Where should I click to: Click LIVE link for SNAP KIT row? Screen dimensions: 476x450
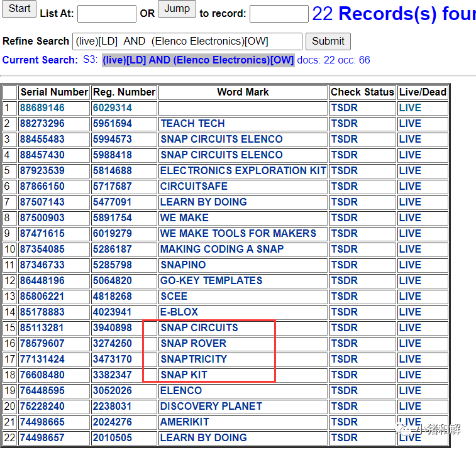coord(410,375)
